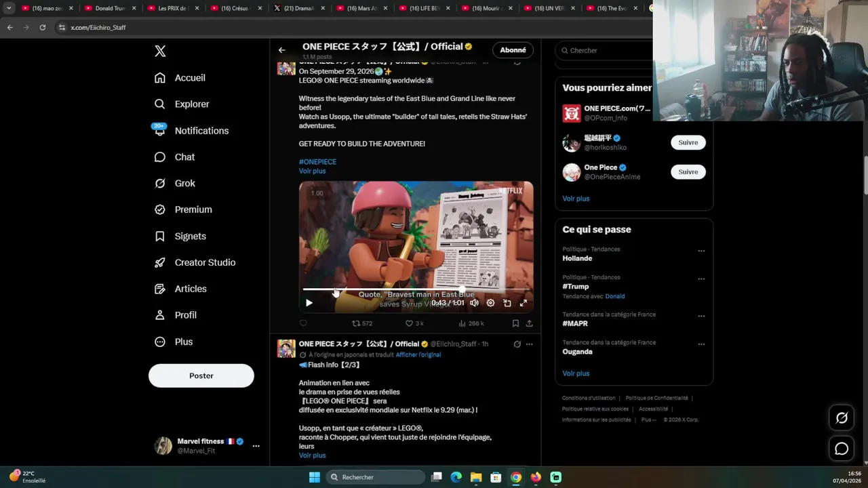Screen dimensions: 868x488
Task: Share the LEGO video tweet
Action: pos(529,323)
